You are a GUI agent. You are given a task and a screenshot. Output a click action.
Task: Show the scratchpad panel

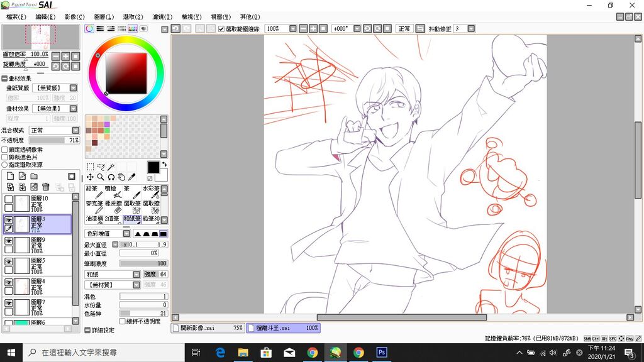(x=143, y=28)
